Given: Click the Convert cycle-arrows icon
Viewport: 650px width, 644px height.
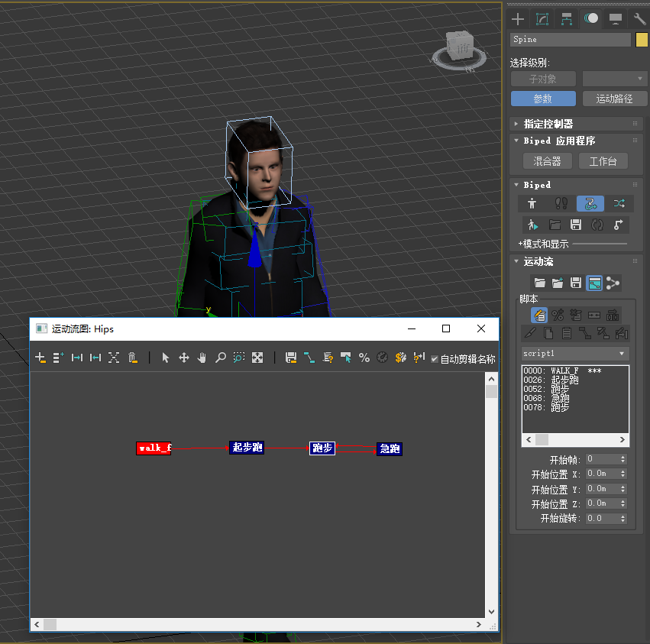Looking at the screenshot, I should [x=597, y=225].
